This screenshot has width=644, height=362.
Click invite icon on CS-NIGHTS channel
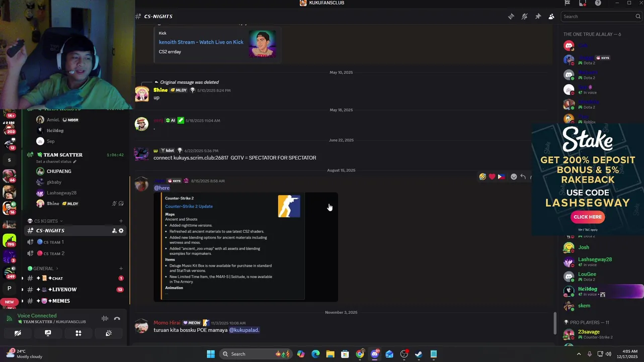click(x=114, y=231)
